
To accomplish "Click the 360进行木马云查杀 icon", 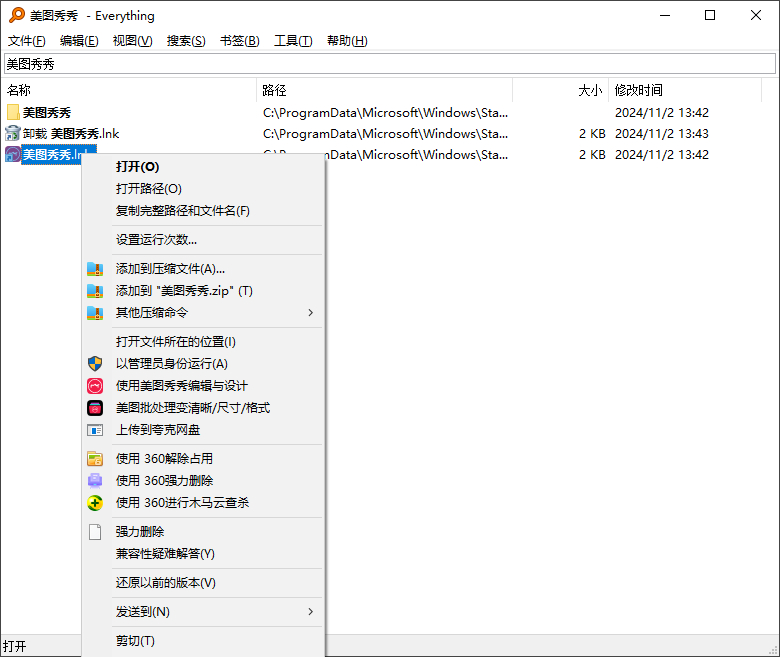I will (x=95, y=503).
